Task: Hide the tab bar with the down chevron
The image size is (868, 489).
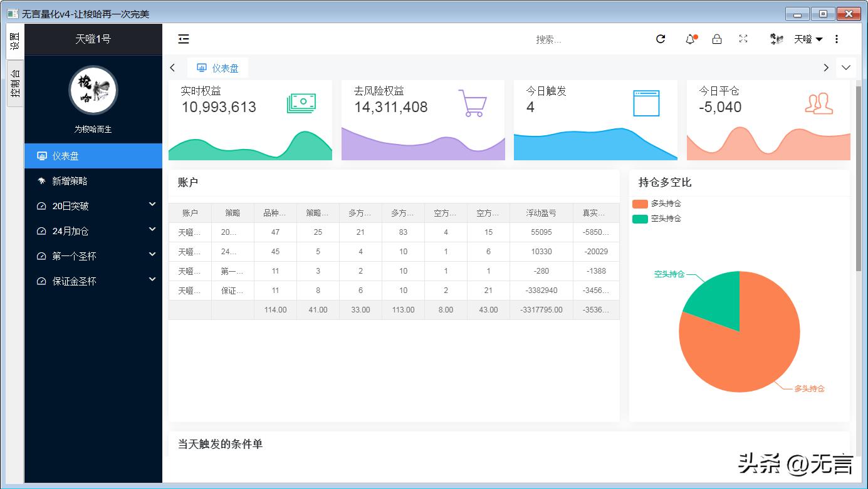Action: [846, 68]
